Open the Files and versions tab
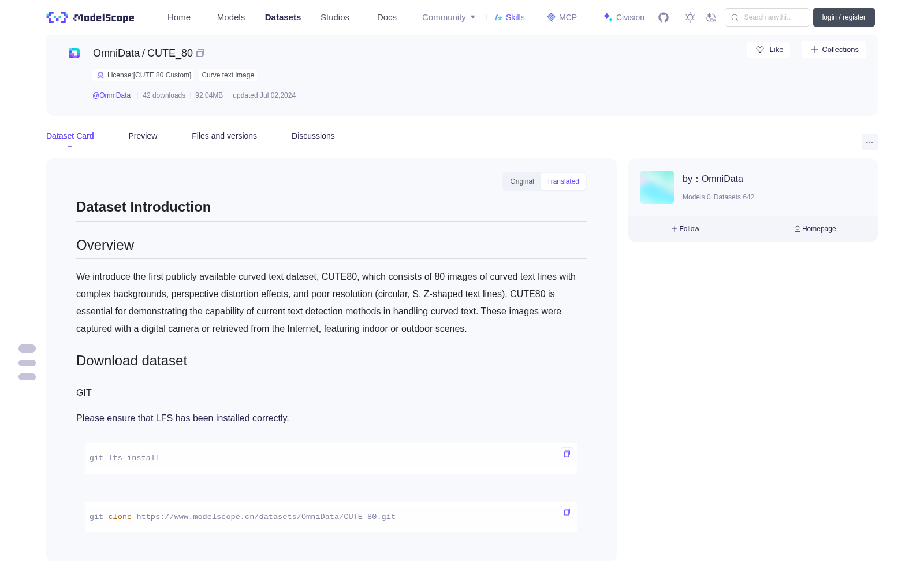 pyautogui.click(x=224, y=136)
